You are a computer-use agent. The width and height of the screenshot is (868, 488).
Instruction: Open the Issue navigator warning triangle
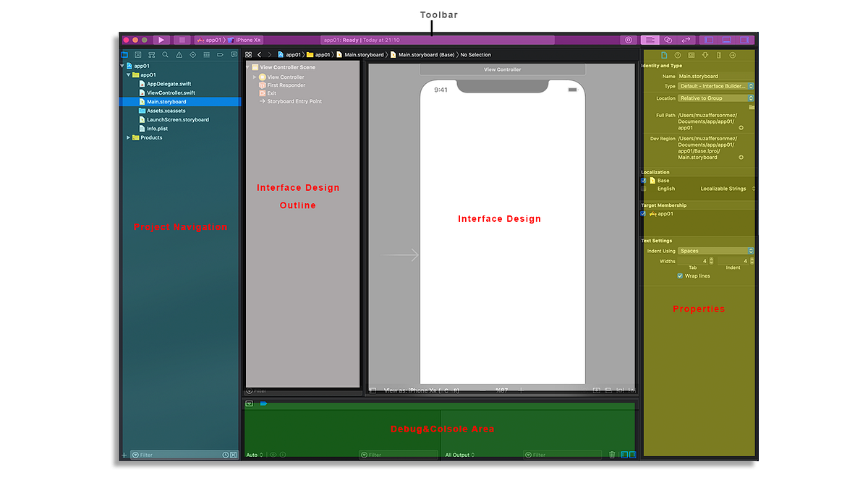(x=179, y=54)
